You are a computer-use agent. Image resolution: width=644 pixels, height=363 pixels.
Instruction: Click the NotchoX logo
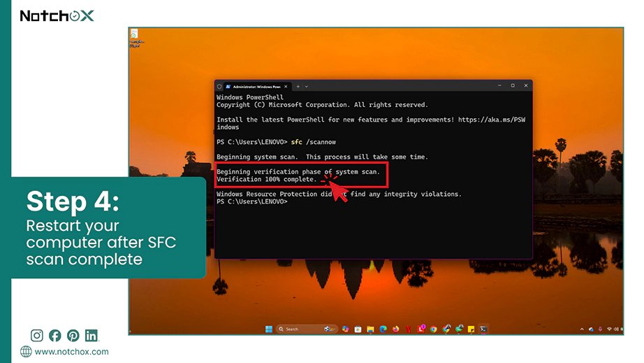pos(57,16)
